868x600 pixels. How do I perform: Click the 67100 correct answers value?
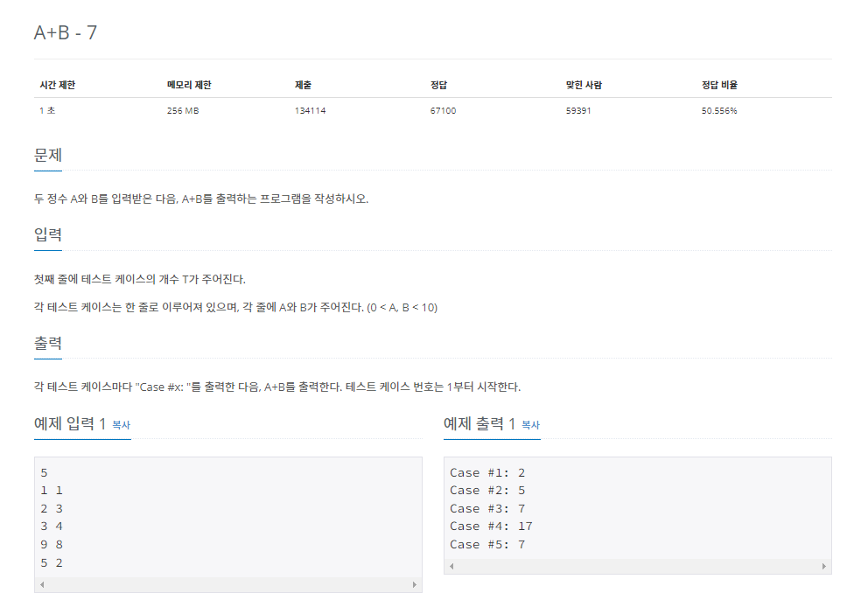[443, 111]
